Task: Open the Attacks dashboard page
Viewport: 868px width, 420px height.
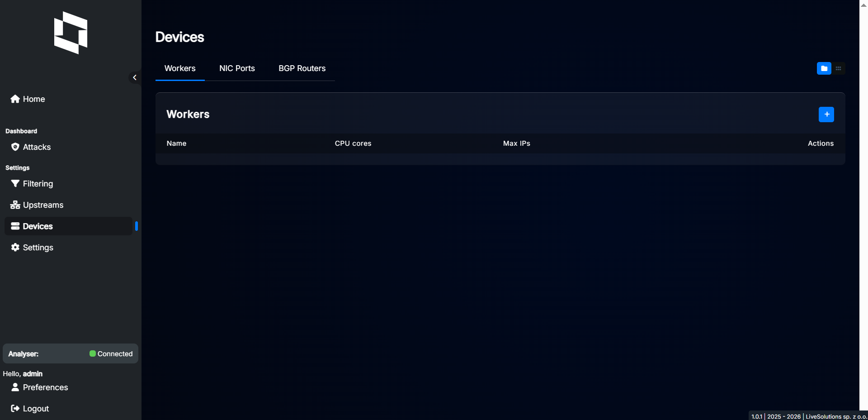Action: point(31,147)
